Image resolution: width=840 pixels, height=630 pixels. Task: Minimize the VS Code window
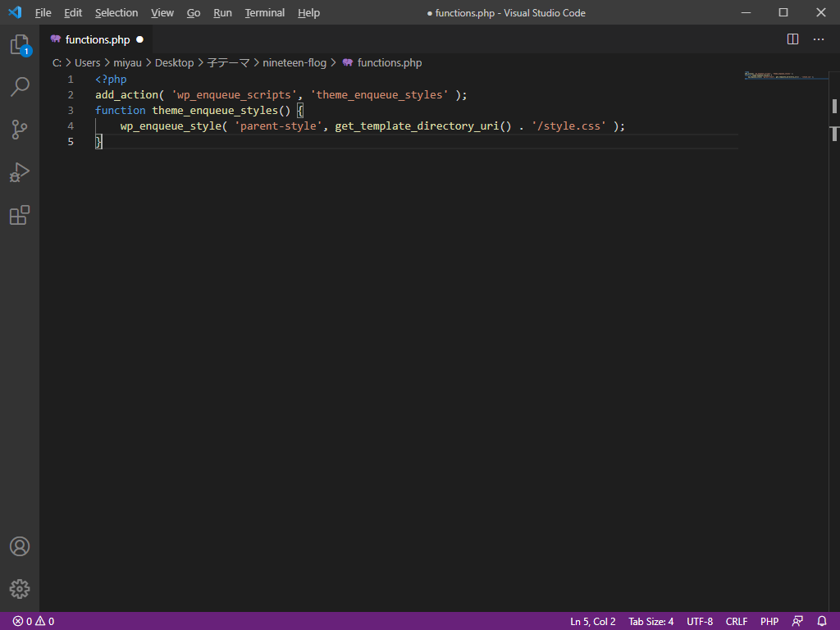tap(746, 12)
